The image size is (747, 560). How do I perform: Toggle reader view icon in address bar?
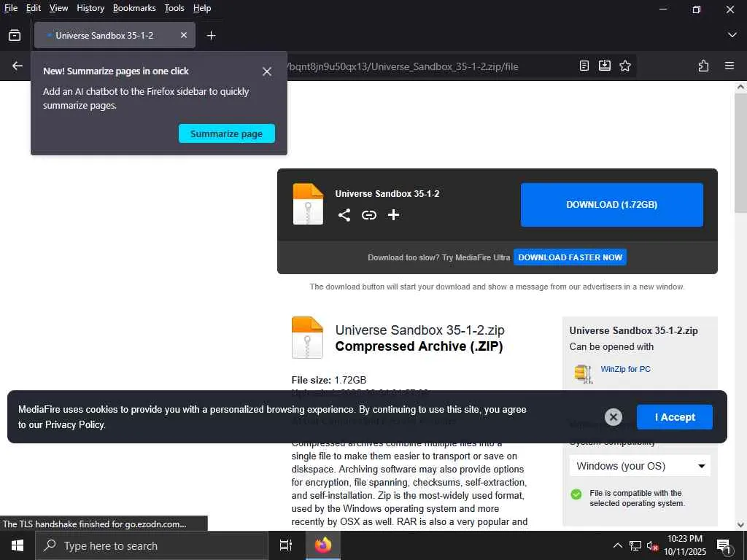[x=584, y=66]
